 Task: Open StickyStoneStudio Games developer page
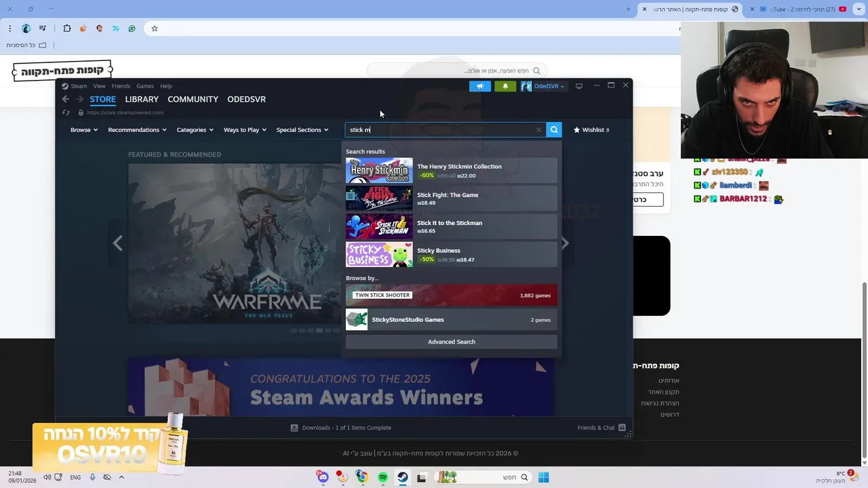(452, 319)
